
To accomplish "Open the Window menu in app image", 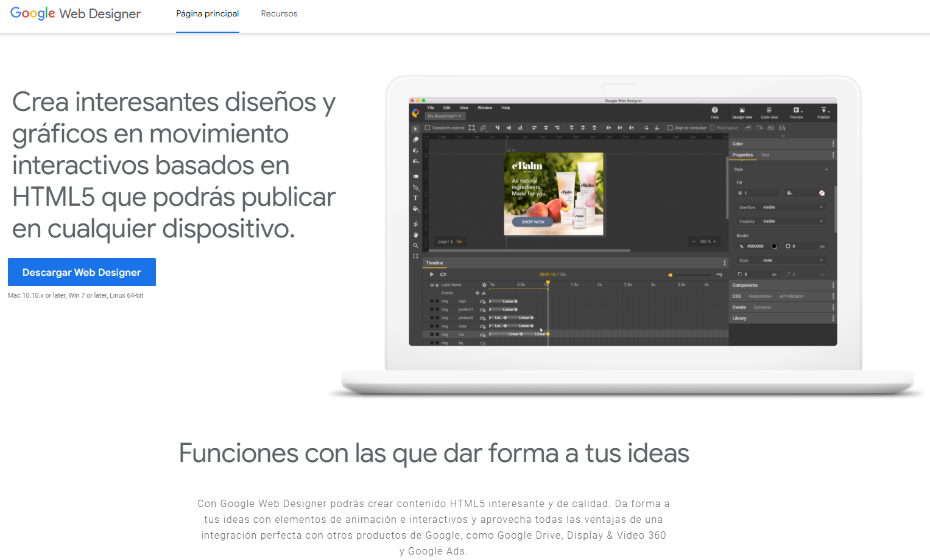I will 485,108.
